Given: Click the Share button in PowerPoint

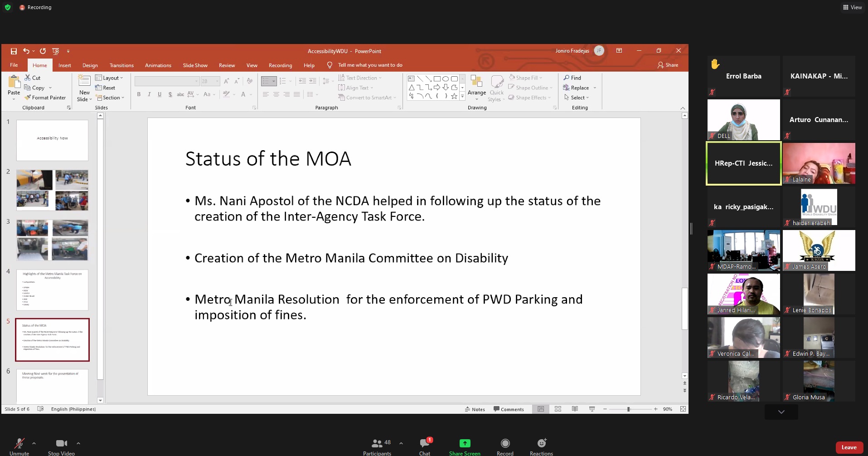Looking at the screenshot, I should pyautogui.click(x=668, y=65).
